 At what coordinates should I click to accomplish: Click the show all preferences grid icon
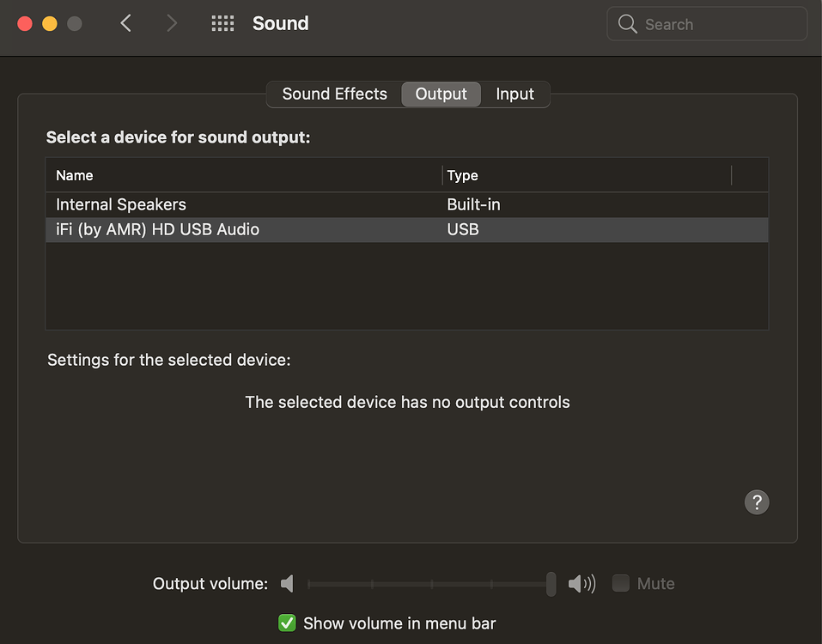coord(222,23)
